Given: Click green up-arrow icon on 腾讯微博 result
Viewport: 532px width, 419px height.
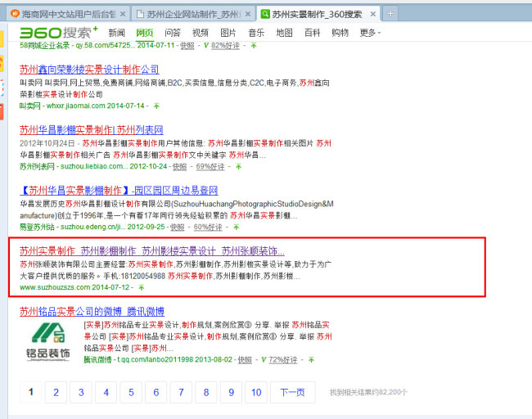Looking at the screenshot, I should tap(312, 359).
